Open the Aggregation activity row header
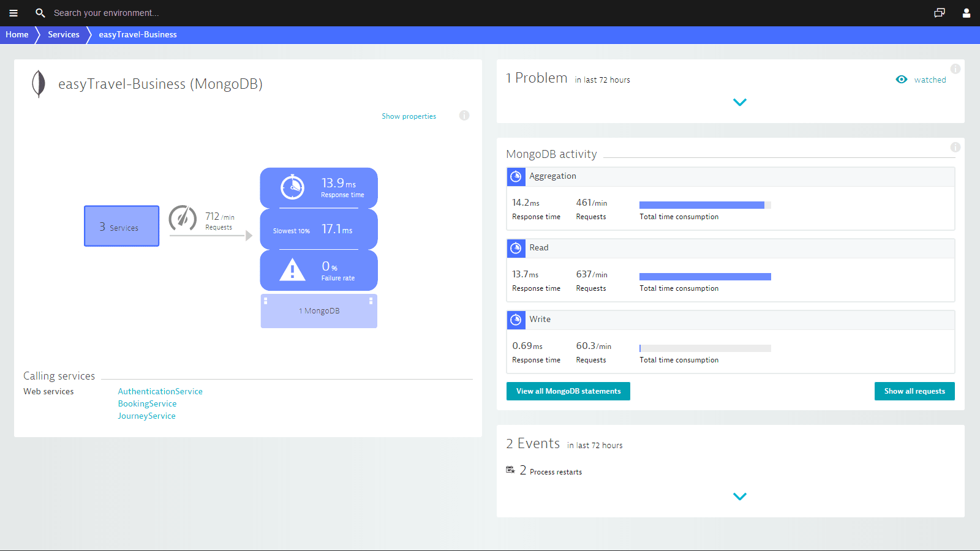The width and height of the screenshot is (980, 551). [731, 176]
